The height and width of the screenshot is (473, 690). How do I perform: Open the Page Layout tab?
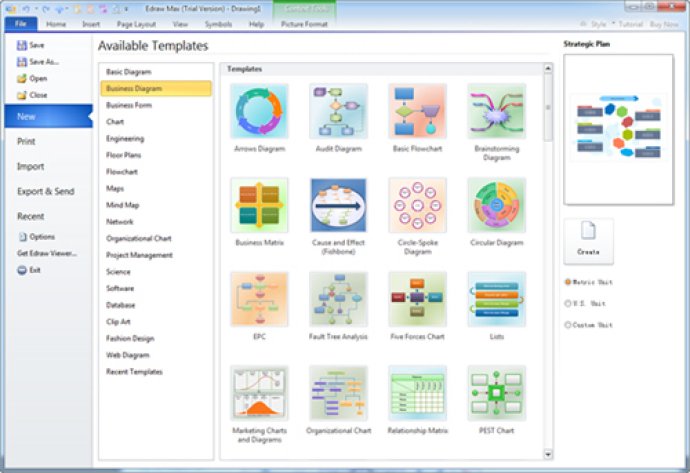pos(136,24)
